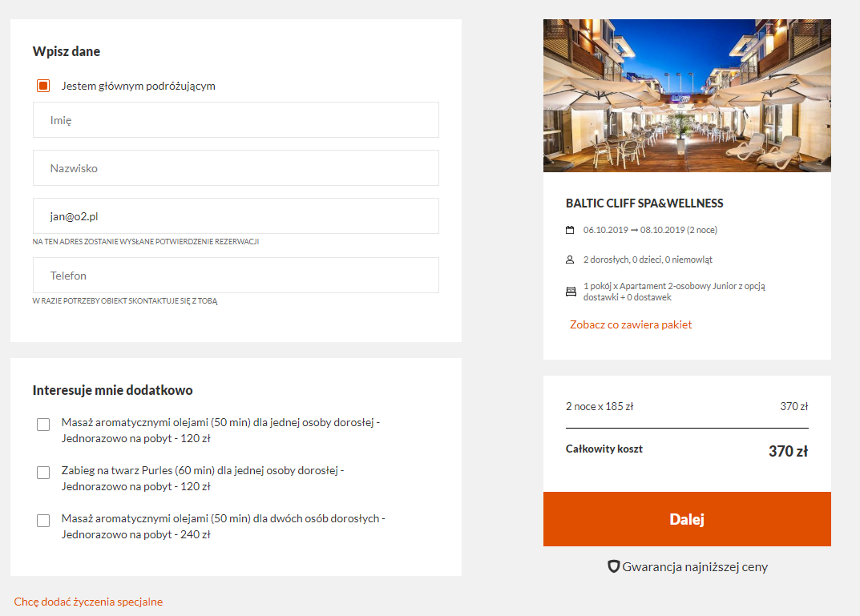Click the calendar icon beside stay dates

click(570, 230)
